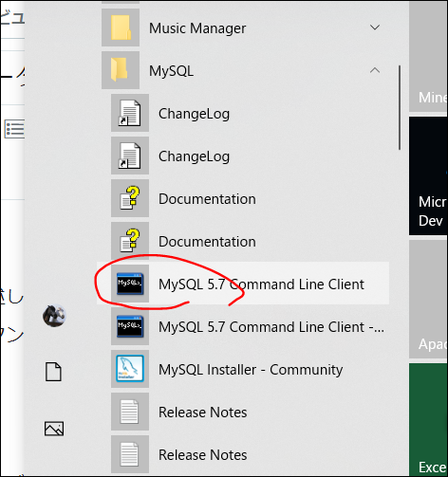Select second ChangeLog entry text
Image resolution: width=448 pixels, height=477 pixels.
point(194,156)
